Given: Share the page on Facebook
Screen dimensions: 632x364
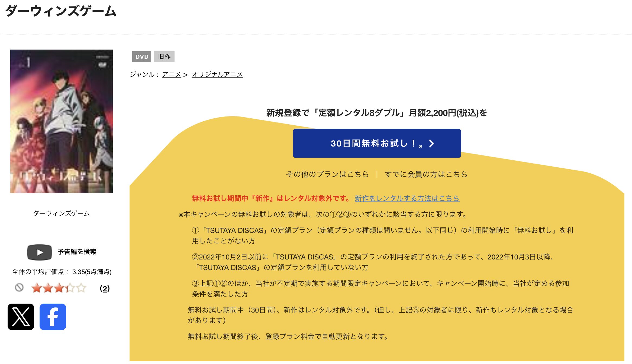Looking at the screenshot, I should (x=53, y=317).
